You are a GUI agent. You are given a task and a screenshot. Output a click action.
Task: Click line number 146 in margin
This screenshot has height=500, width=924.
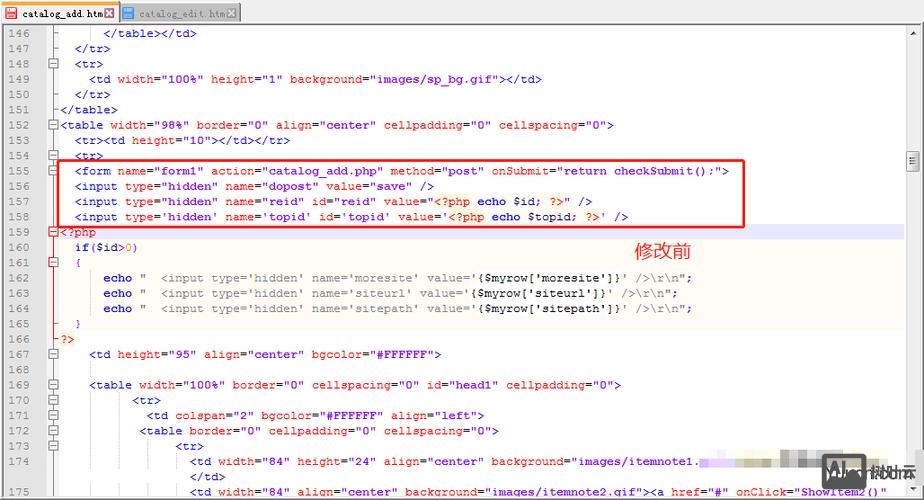tap(19, 34)
